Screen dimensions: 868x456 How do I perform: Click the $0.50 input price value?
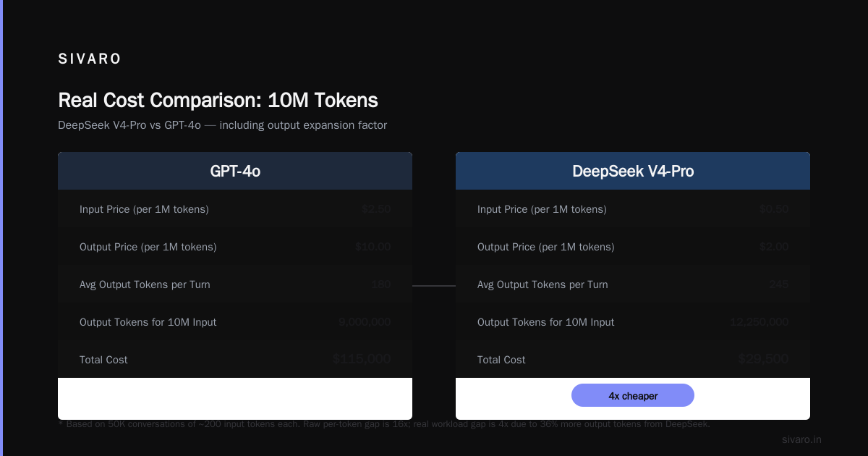774,209
